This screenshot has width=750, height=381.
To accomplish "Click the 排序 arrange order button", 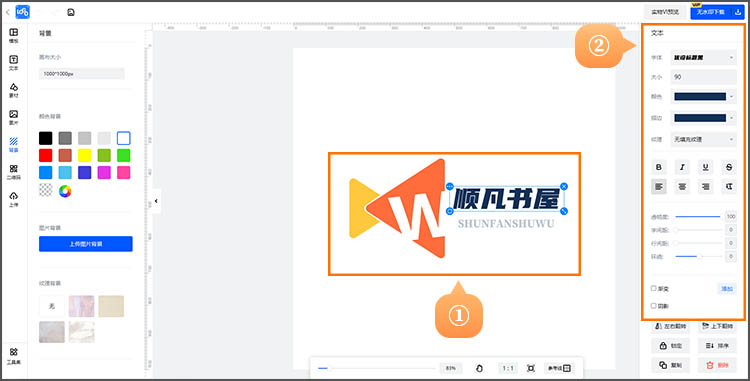I will (717, 346).
